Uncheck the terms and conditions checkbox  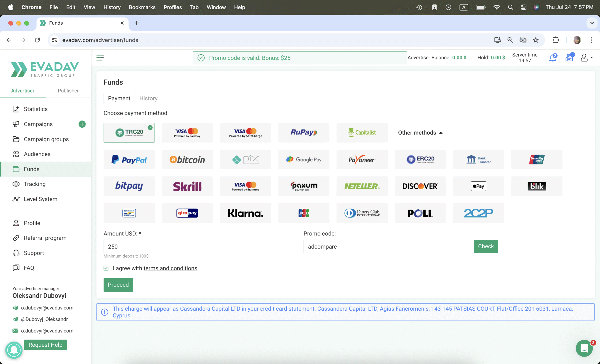point(106,268)
